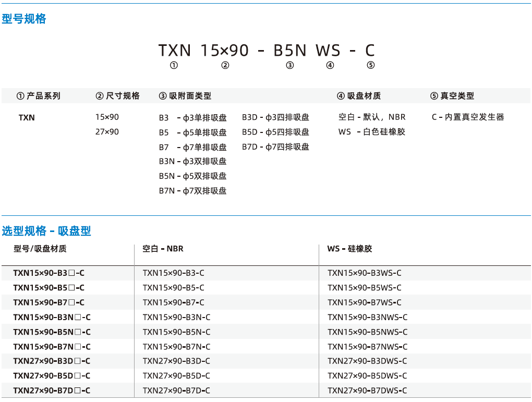
Task: Click the entry B5N - φ5双排吸盘
Action: (x=192, y=176)
